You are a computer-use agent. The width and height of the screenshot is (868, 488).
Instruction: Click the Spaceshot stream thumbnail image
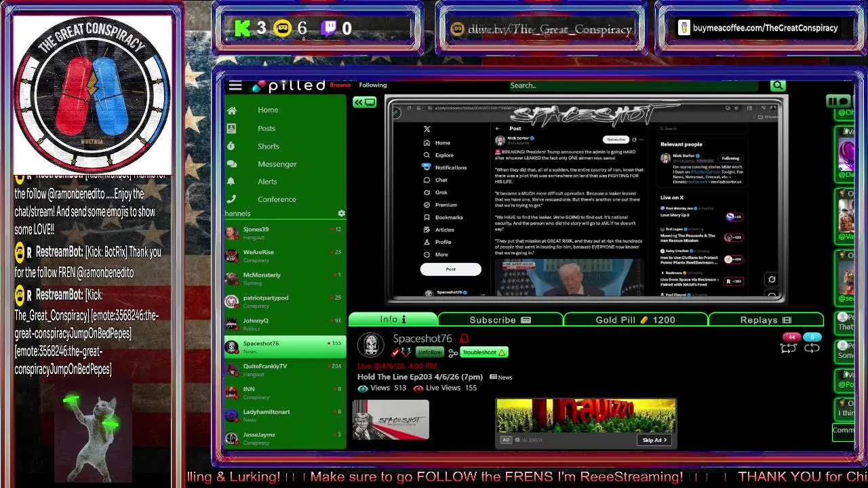click(391, 420)
